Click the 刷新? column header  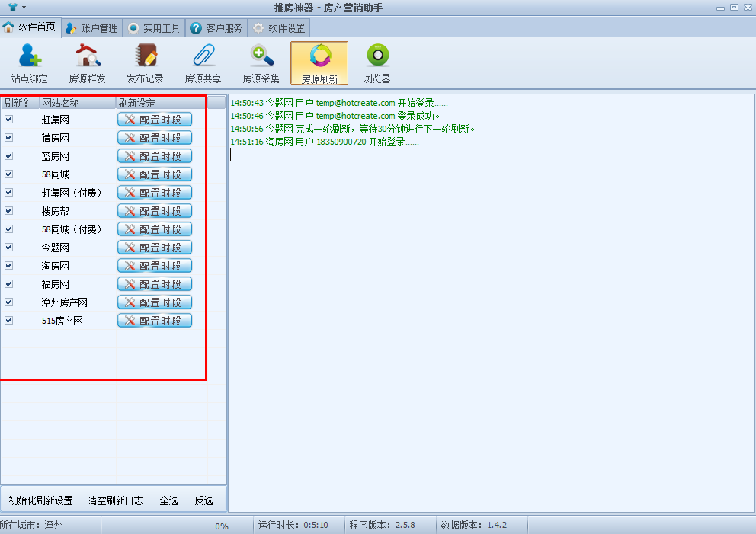(21, 103)
